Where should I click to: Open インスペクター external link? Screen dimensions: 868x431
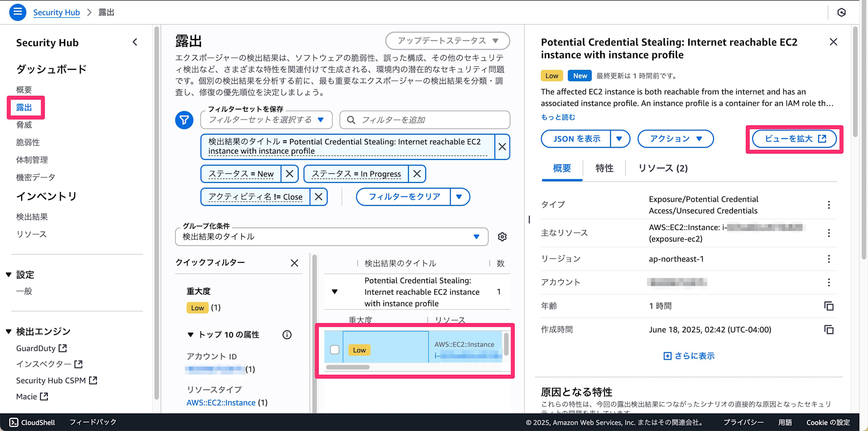coord(49,364)
